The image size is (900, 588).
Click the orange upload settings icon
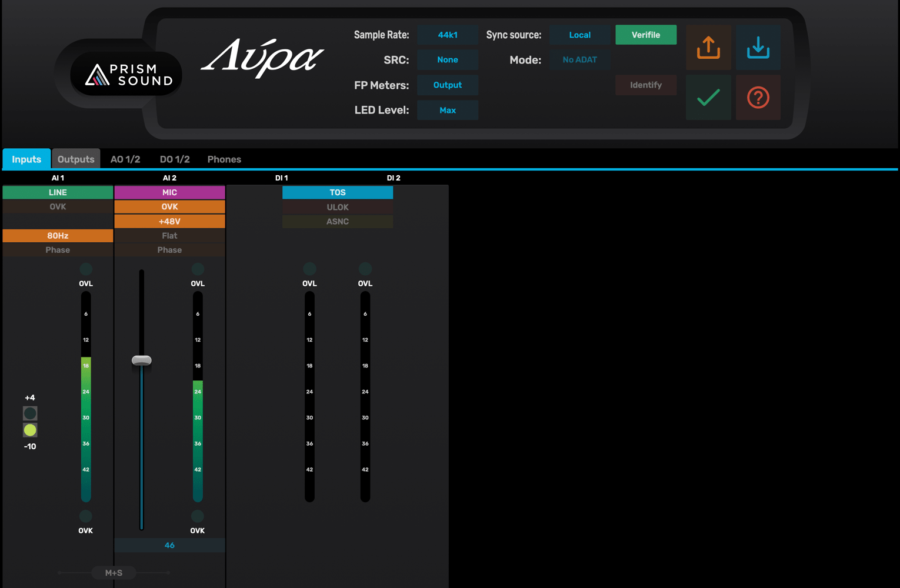(x=708, y=48)
